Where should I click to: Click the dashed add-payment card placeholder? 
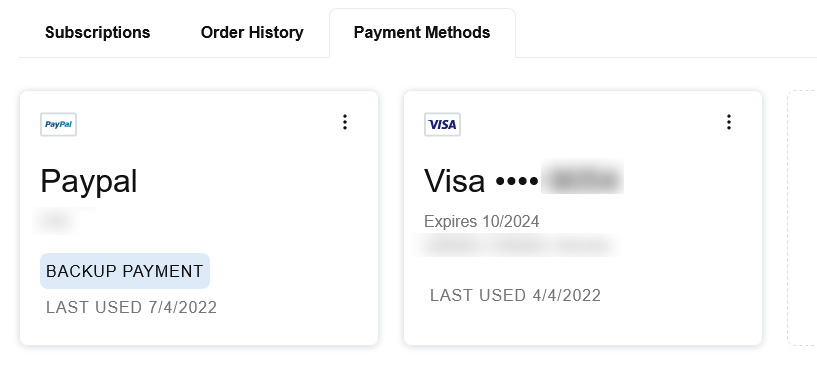coord(802,218)
